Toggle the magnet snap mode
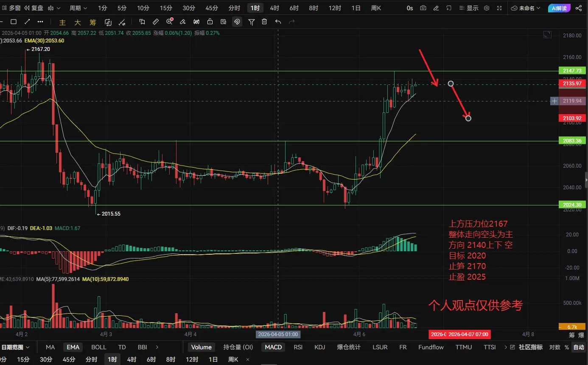Viewport: 588px width, 365px height. (237, 22)
